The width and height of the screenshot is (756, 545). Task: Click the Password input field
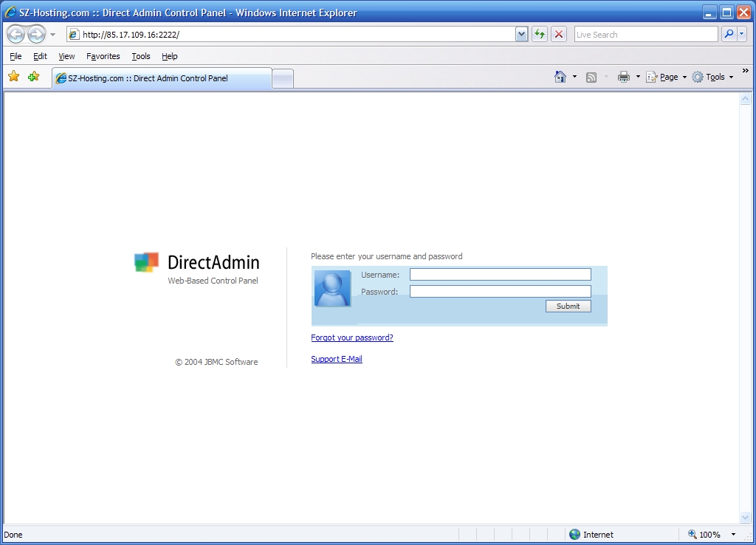tap(500, 291)
